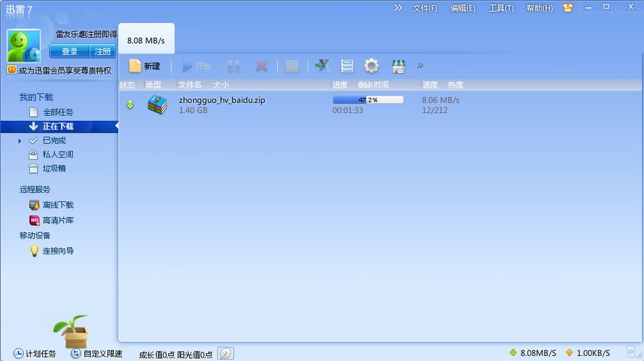Open 私人空间 in sidebar

pyautogui.click(x=57, y=154)
